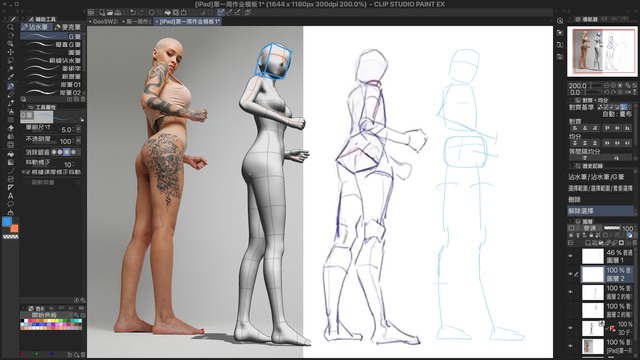640x360 pixels.
Task: Switch to [iPad]第一周作业模板1 tab
Action: [x=188, y=21]
